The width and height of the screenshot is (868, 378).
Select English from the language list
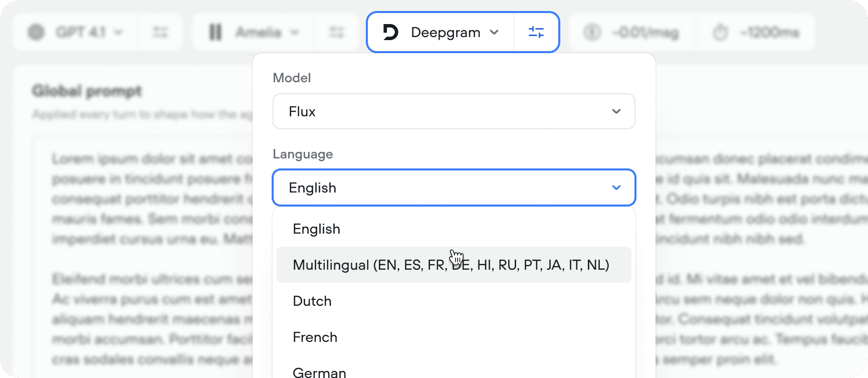coord(454,229)
